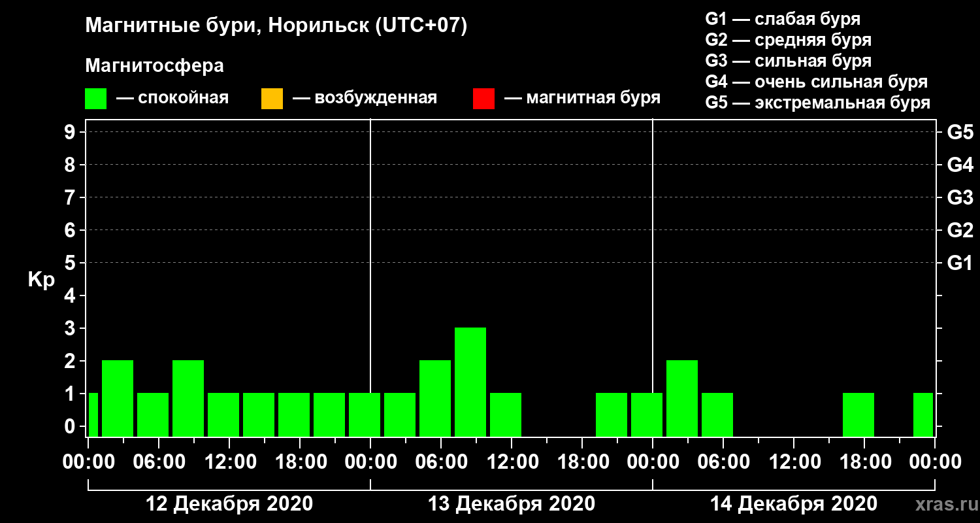Click the 18:00 time label for 12 Декабря
The width and height of the screenshot is (980, 523).
300,462
